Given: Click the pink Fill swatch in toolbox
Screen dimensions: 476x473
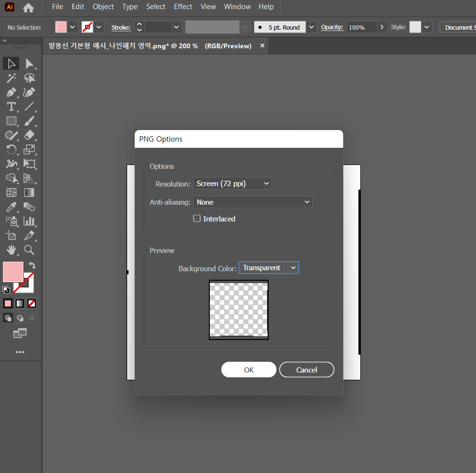Looking at the screenshot, I should coord(13,272).
